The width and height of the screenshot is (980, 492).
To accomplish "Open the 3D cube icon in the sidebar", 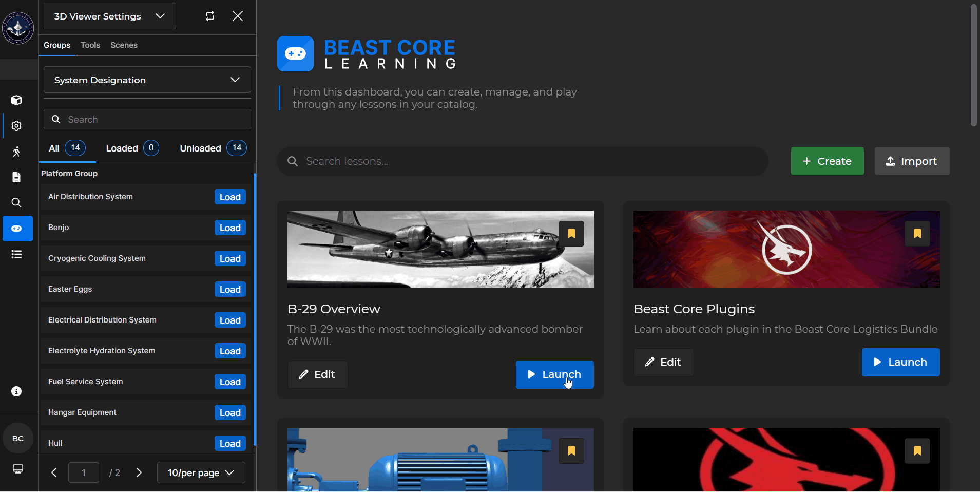I will (16, 100).
